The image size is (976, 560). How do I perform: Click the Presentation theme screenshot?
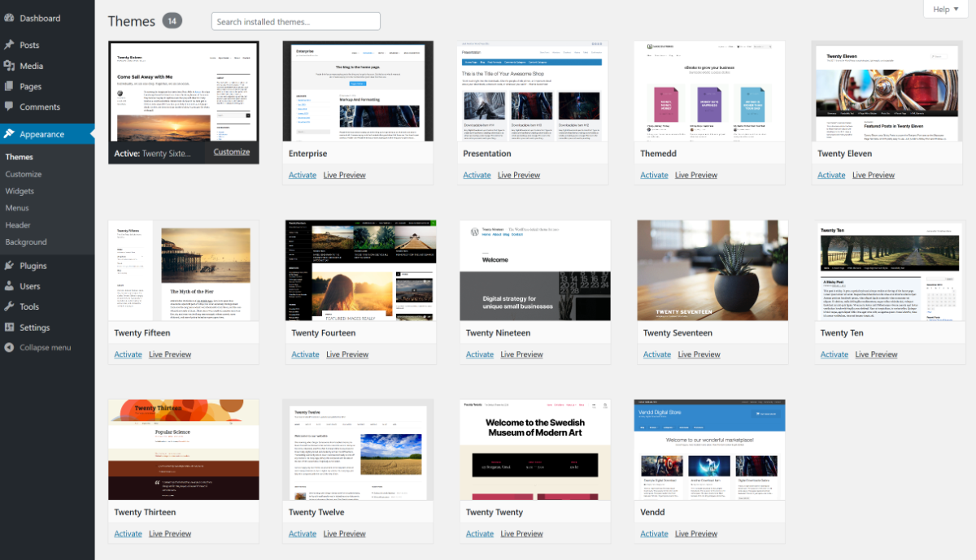(x=533, y=91)
